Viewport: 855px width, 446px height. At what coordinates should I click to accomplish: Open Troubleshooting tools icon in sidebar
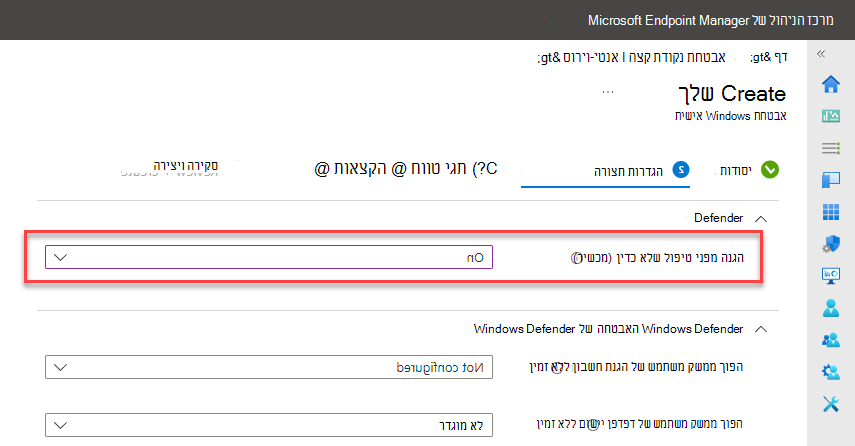coord(830,404)
